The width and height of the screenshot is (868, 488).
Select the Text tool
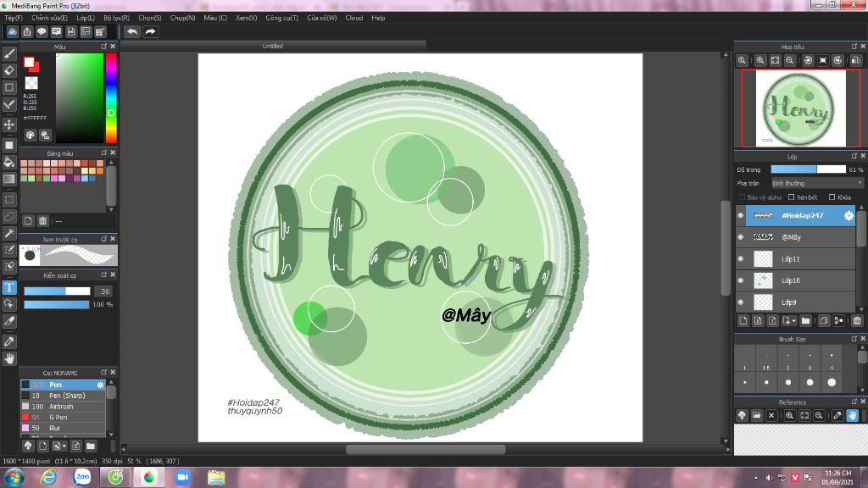click(8, 287)
